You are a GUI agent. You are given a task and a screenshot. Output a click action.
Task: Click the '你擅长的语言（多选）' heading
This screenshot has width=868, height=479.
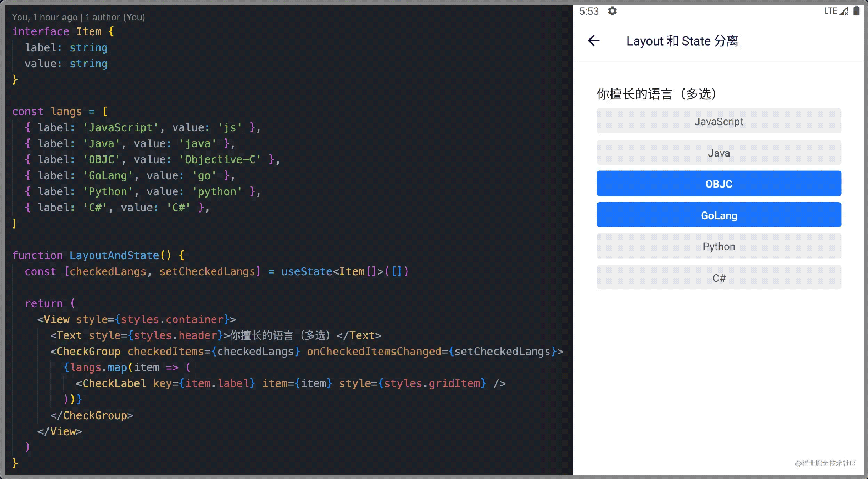point(656,94)
